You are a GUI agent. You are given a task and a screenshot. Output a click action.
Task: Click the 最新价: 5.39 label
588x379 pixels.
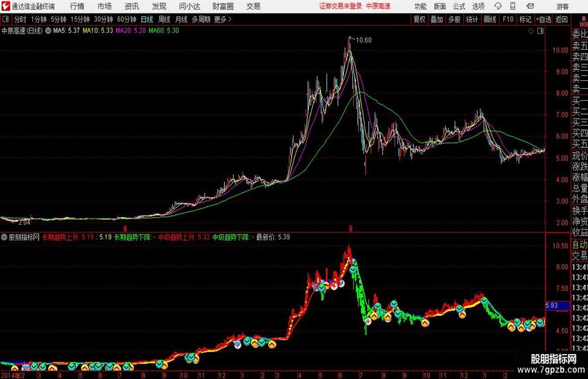coord(273,237)
